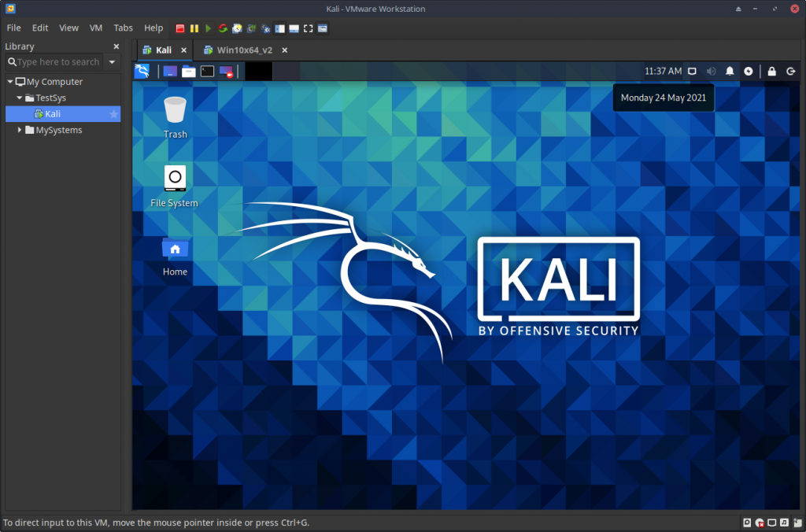The image size is (806, 532).
Task: Launch the terminal emulator panel icon
Action: tap(207, 71)
